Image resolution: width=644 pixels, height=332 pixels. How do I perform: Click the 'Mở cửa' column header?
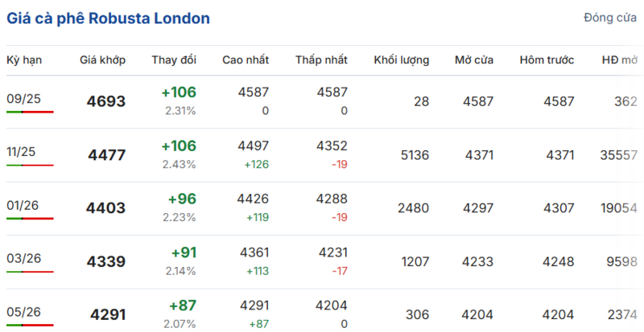pyautogui.click(x=473, y=60)
